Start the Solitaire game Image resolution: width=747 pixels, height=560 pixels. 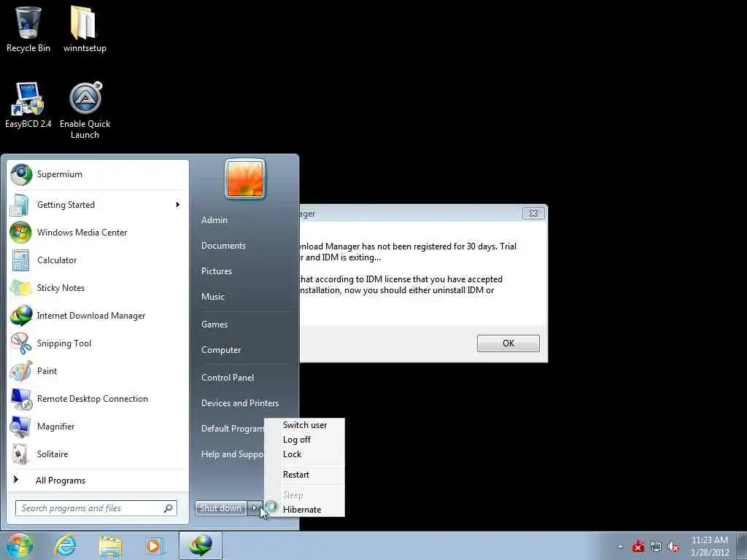coord(98,454)
